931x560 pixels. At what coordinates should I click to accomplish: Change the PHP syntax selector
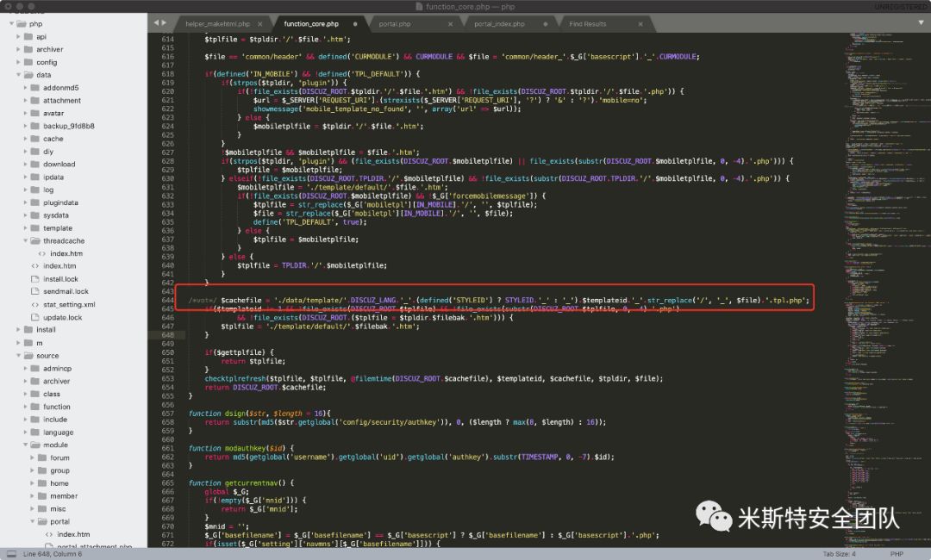point(897,554)
